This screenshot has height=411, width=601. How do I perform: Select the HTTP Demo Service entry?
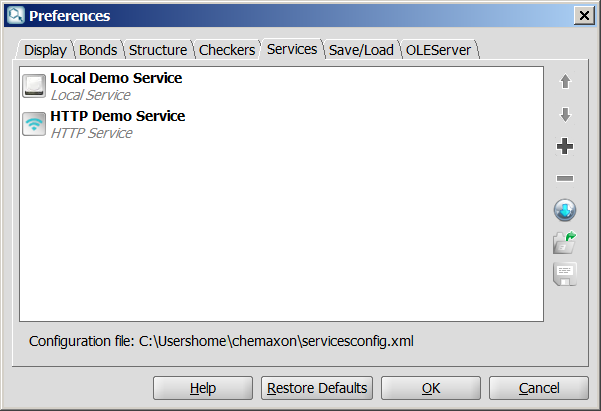[281, 124]
